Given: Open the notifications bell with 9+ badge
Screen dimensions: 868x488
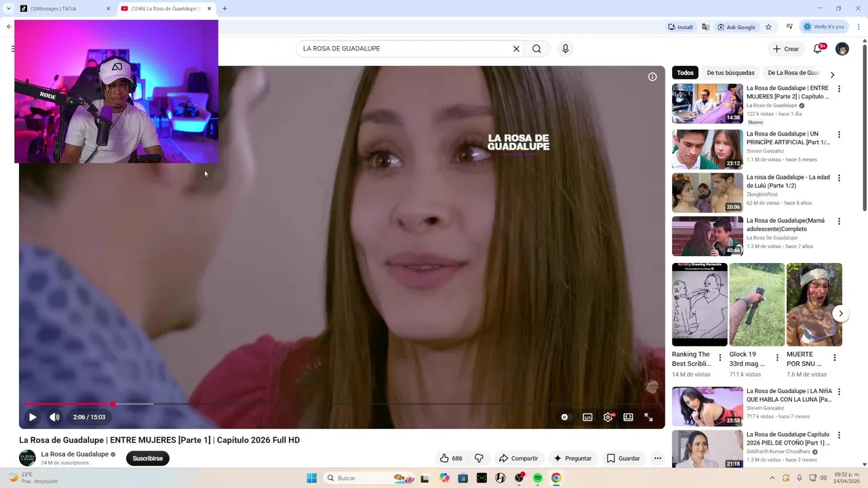Looking at the screenshot, I should coord(818,49).
